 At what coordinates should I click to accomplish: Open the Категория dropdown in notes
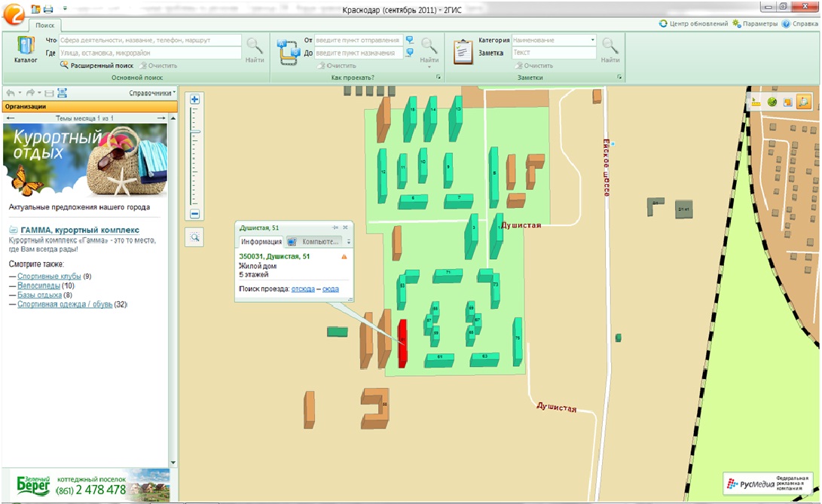tap(592, 40)
